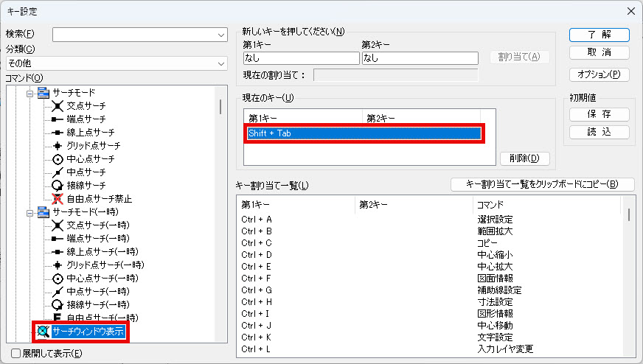Open the 検索 search dropdown

(221, 35)
